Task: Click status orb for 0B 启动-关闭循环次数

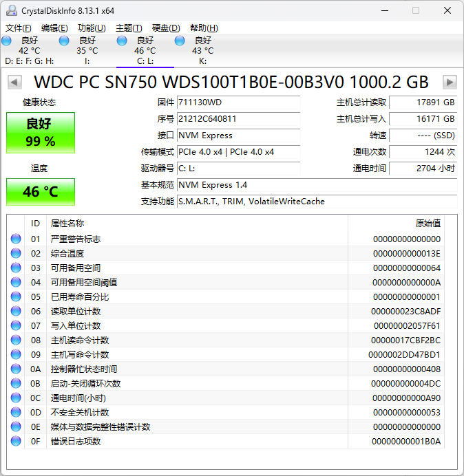Action: click(16, 383)
